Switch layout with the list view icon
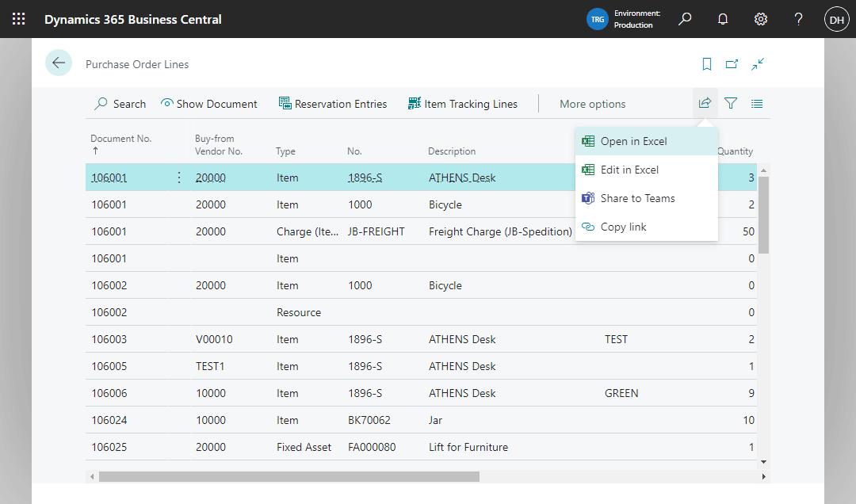856x504 pixels. [757, 103]
